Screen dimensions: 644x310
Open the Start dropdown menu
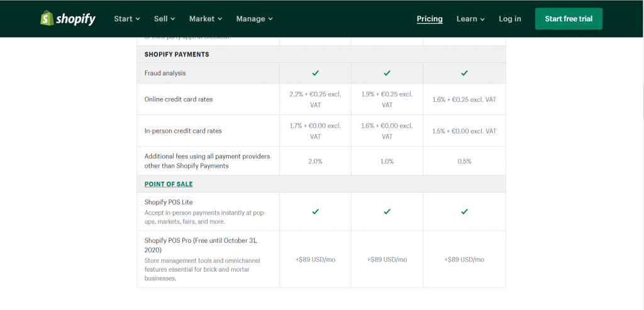tap(127, 19)
